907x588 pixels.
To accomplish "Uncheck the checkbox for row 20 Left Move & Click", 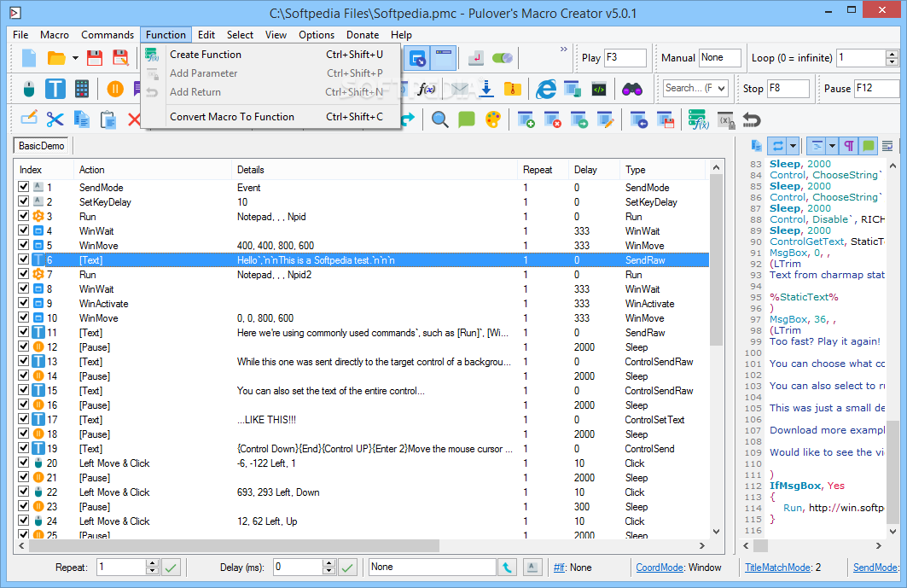I will (23, 463).
